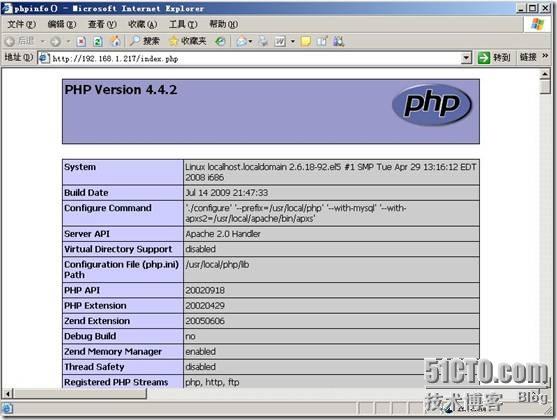Image resolution: width=557 pixels, height=420 pixels.
Task: Click the horizontal scrollbar left arrow
Action: 7,393
